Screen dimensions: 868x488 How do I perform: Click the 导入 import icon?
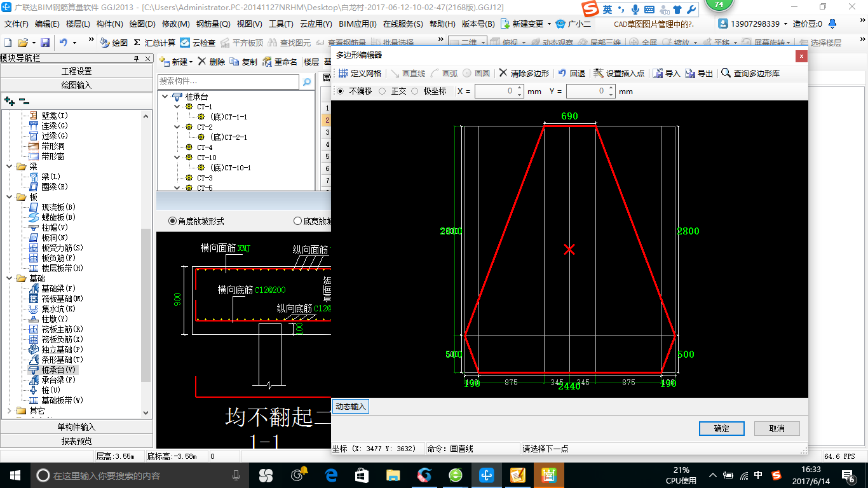[658, 74]
